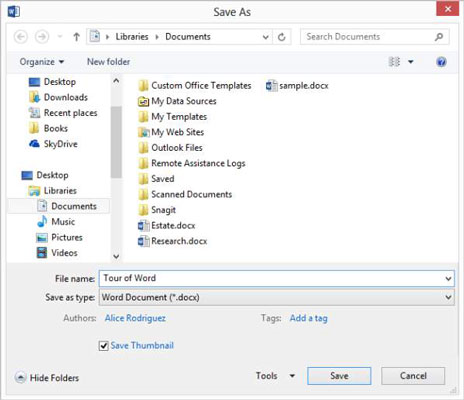The width and height of the screenshot is (464, 400).
Task: Open the recent locations dropdown arrow
Action: 60,36
